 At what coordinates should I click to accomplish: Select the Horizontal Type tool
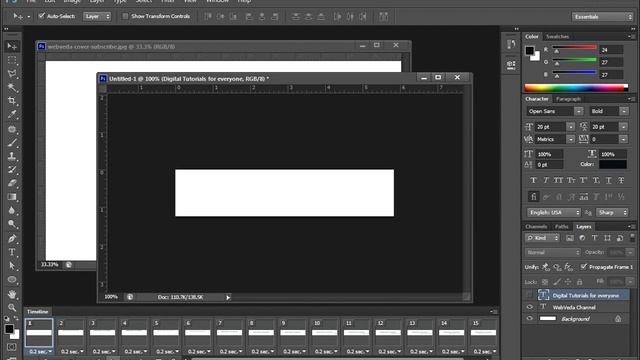coord(12,252)
